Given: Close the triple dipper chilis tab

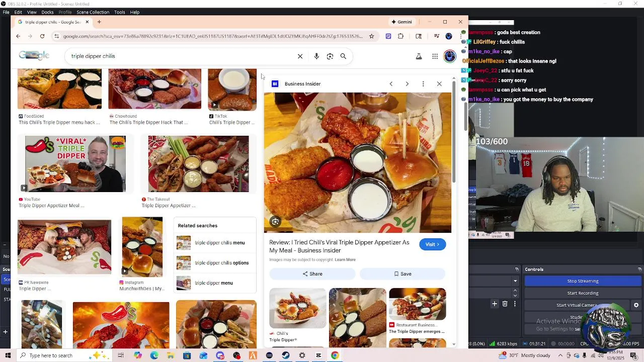Looking at the screenshot, I should (x=87, y=22).
